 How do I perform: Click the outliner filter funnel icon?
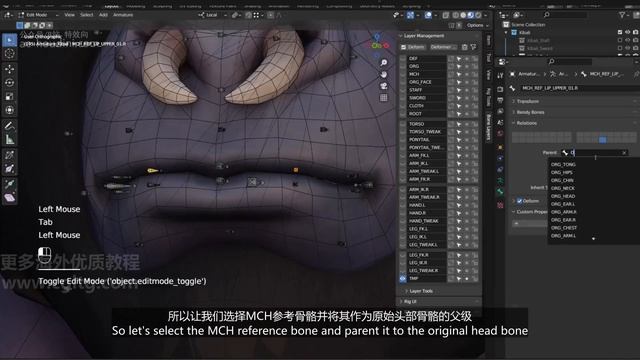point(622,15)
